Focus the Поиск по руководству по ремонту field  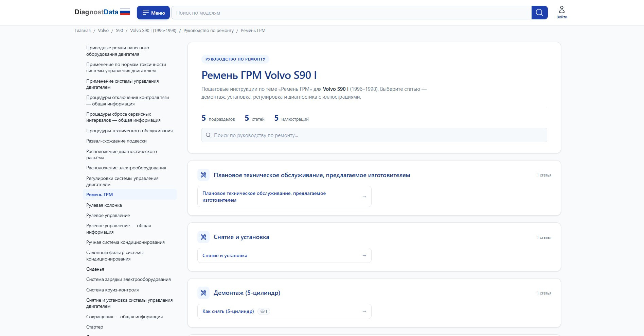(x=374, y=135)
